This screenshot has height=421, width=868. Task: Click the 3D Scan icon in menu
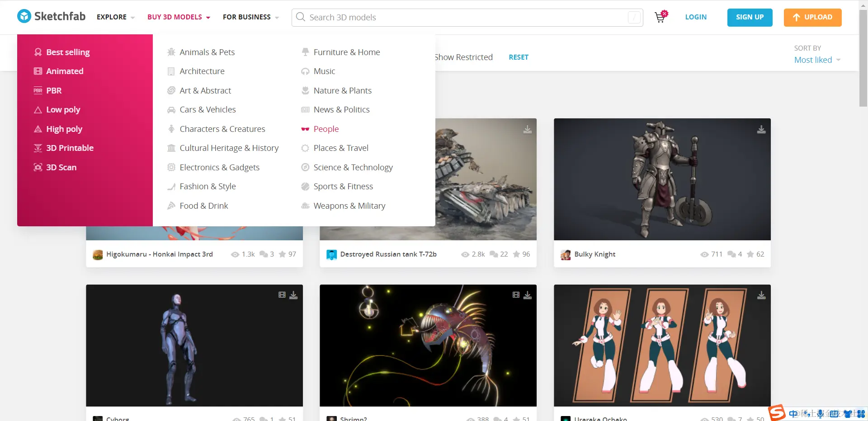pos(38,167)
